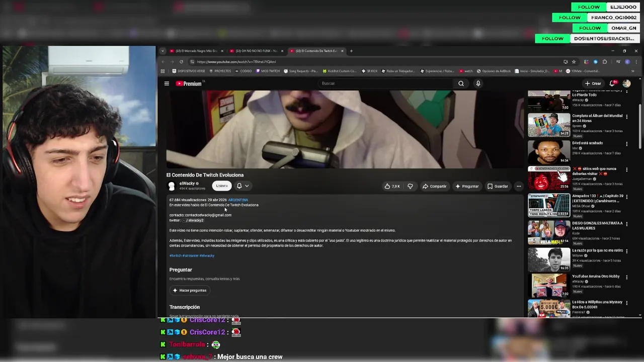Viewport: 644px width, 362px height.
Task: Open DISPOSITIVOS VERSE bookmark
Action: pyautogui.click(x=189, y=71)
